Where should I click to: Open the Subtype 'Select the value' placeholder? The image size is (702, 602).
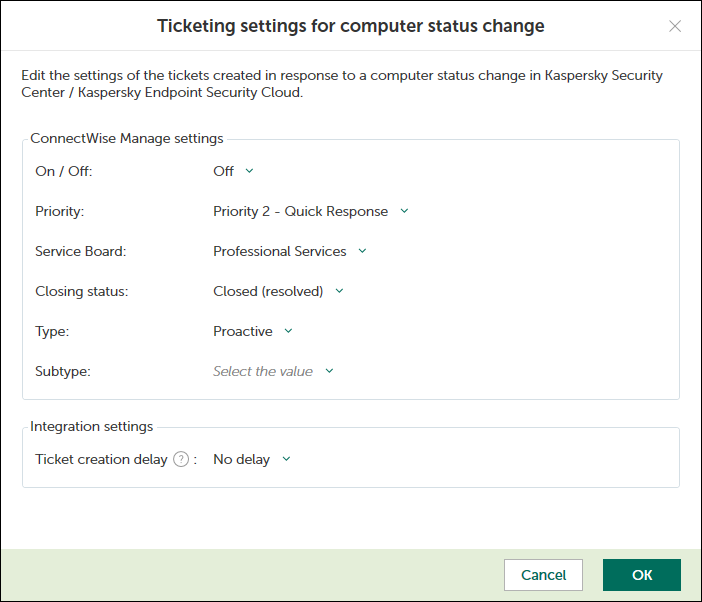coord(262,371)
